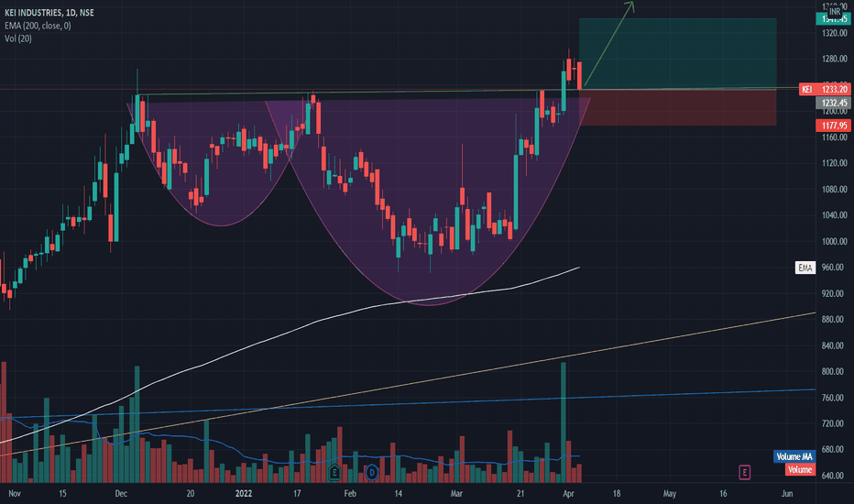This screenshot has width=854, height=504.
Task: Click the Jun label on time axis
Action: [x=787, y=494]
